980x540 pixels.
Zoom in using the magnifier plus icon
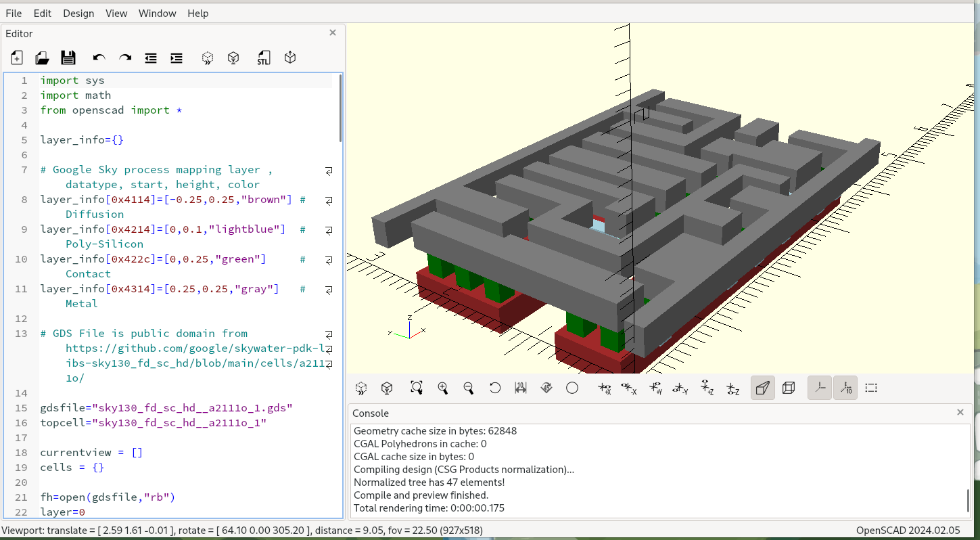[x=442, y=388]
